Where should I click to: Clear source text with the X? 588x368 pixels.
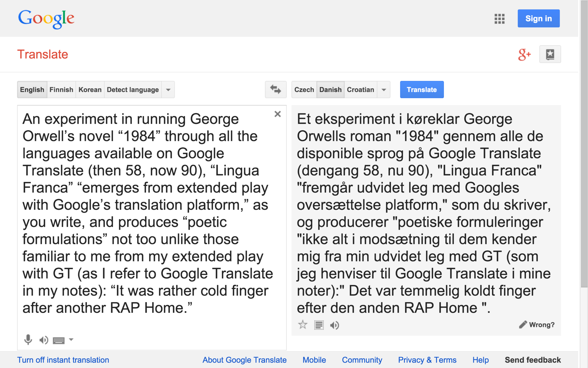[x=277, y=114]
